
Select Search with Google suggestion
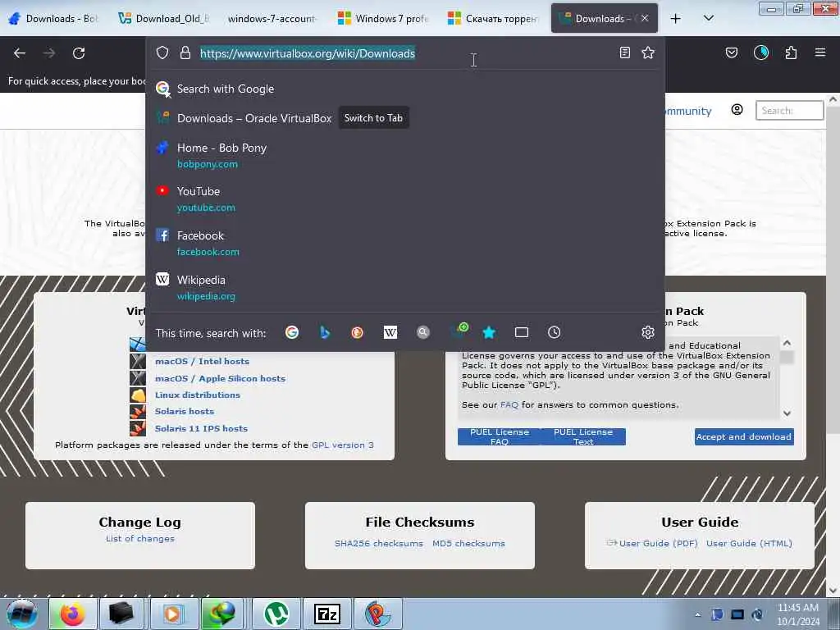pyautogui.click(x=405, y=89)
